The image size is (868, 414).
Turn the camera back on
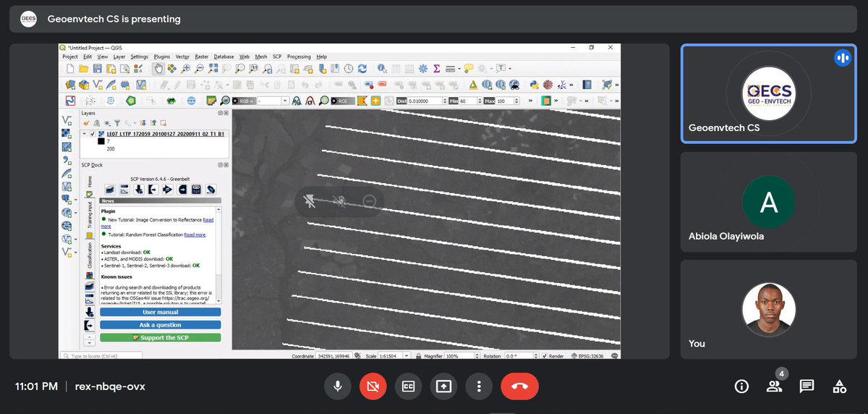373,386
